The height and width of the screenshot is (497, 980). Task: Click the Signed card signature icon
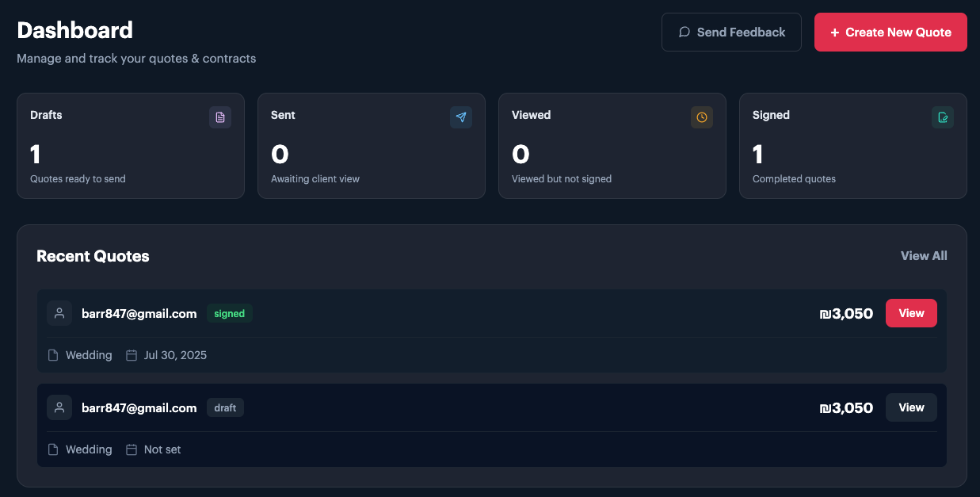[x=943, y=117]
